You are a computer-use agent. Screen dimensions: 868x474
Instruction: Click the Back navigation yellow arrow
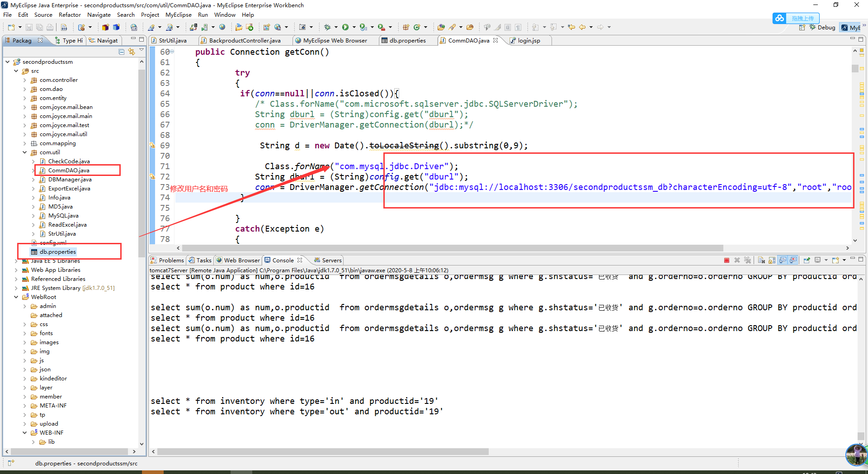click(x=582, y=27)
